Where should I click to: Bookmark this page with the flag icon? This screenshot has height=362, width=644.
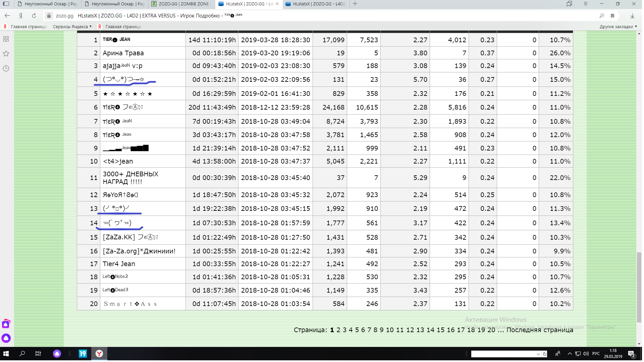[x=612, y=16]
